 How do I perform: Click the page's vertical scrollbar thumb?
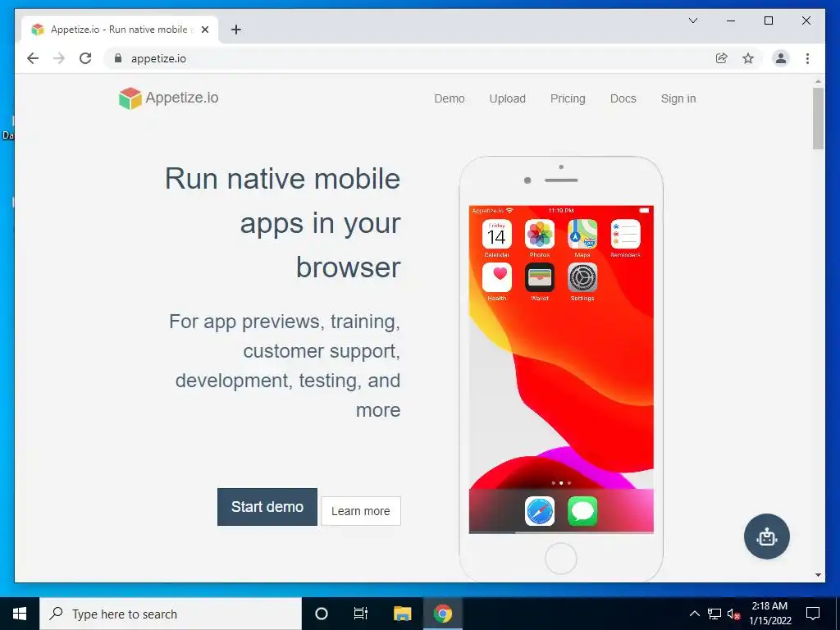click(818, 118)
